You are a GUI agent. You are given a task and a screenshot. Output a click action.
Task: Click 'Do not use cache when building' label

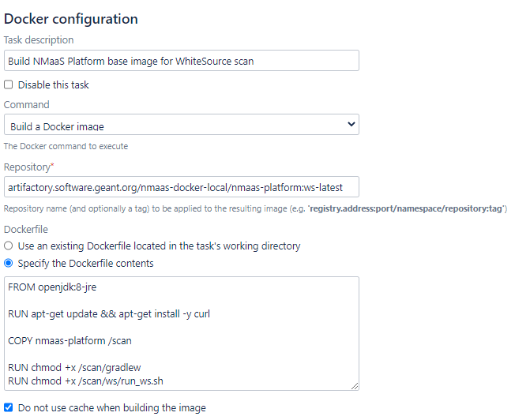pos(111,408)
